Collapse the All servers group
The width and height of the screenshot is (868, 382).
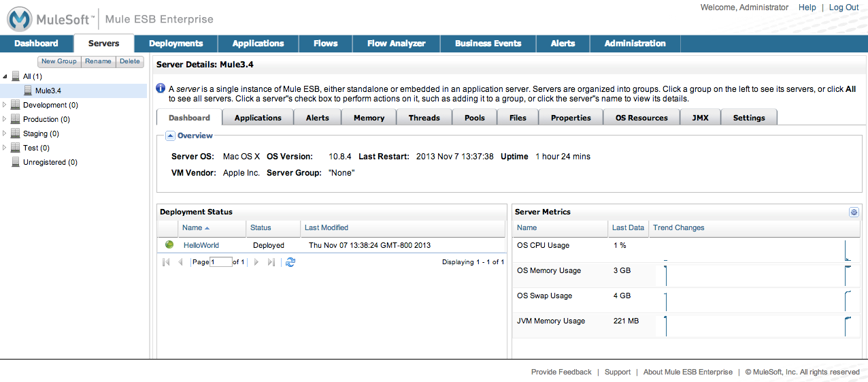pos(5,77)
